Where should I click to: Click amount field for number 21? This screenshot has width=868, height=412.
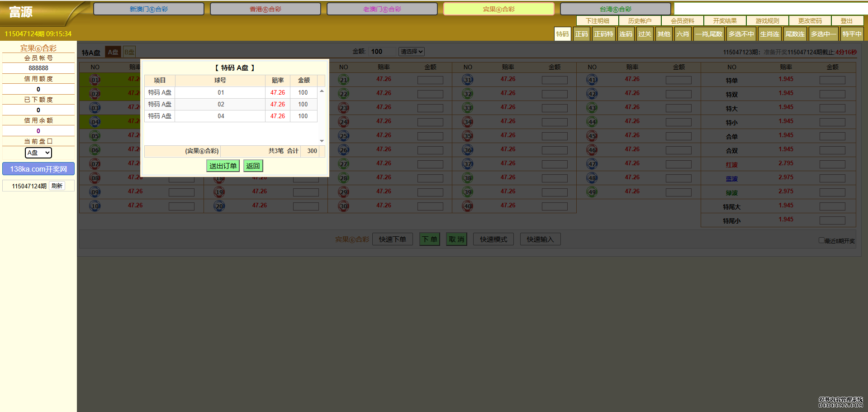tap(430, 80)
